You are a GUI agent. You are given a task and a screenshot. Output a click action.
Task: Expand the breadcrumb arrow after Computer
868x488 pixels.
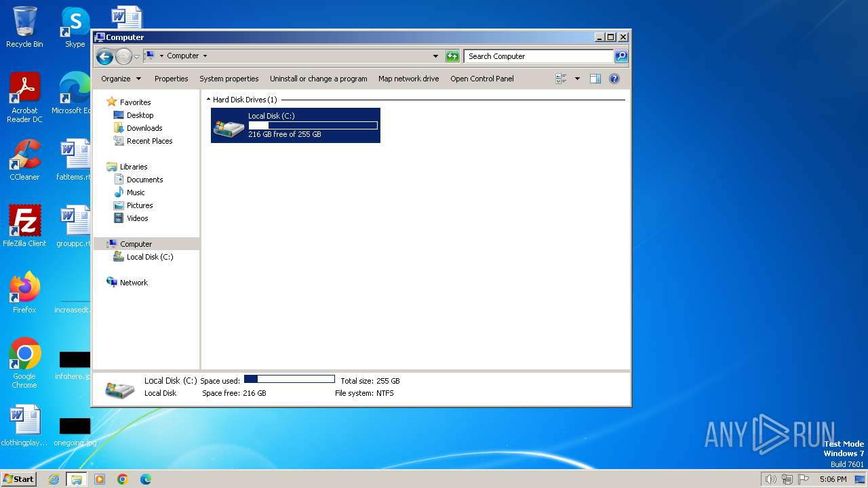click(205, 56)
